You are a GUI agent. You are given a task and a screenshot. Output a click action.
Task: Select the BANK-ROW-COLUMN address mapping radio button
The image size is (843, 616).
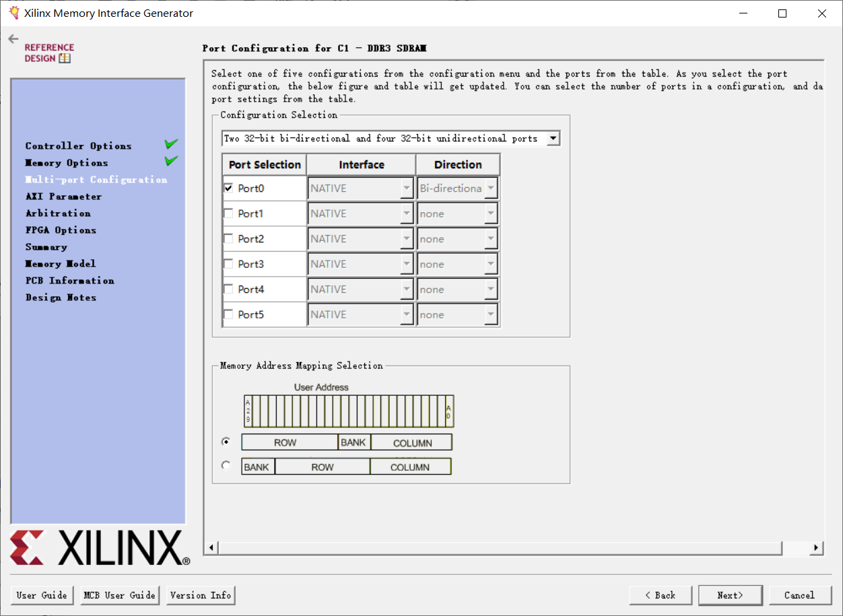tap(226, 465)
